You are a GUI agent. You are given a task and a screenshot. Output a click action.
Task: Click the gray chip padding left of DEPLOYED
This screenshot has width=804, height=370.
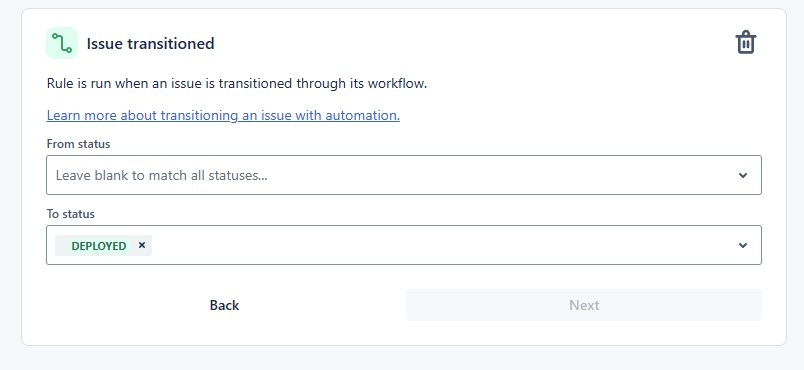61,246
